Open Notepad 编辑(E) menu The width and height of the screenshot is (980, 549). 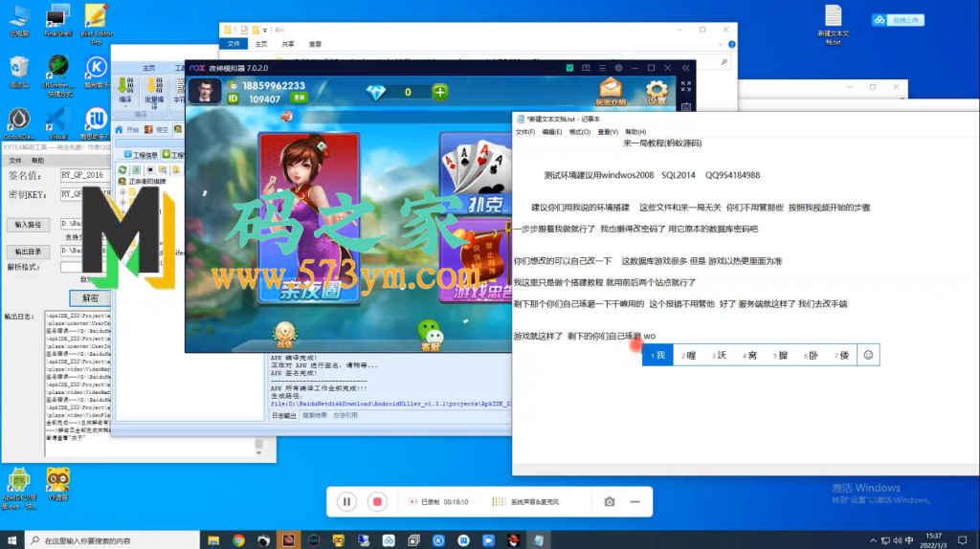coord(552,132)
